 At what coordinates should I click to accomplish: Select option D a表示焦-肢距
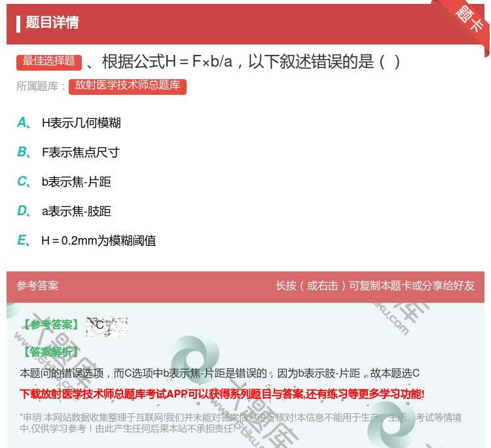pos(64,211)
